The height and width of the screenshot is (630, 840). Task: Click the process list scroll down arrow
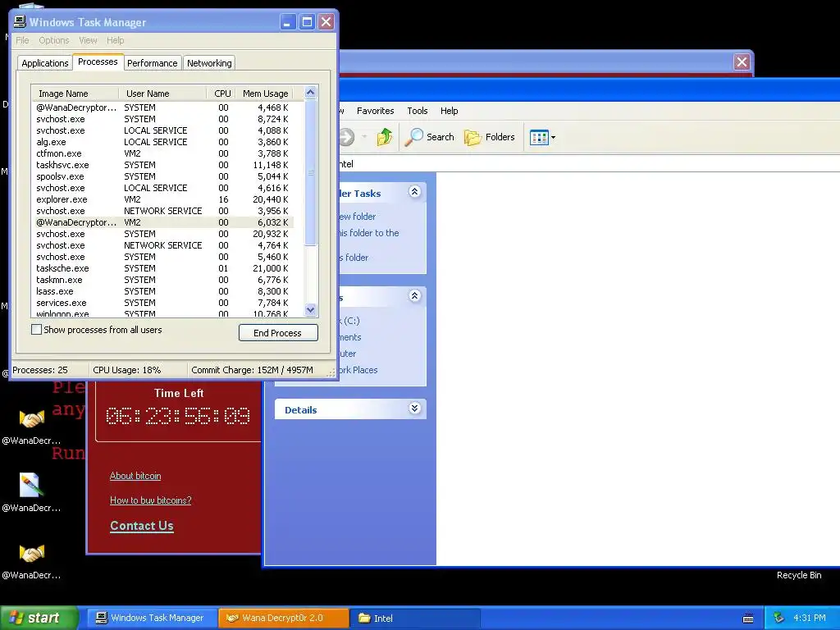click(x=311, y=309)
